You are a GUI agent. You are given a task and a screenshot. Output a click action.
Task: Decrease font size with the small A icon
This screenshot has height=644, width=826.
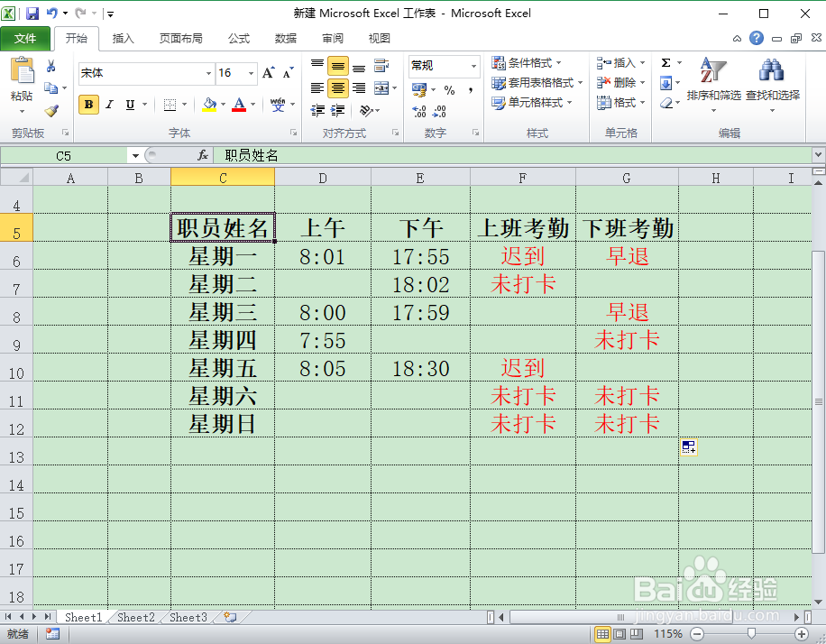click(288, 73)
